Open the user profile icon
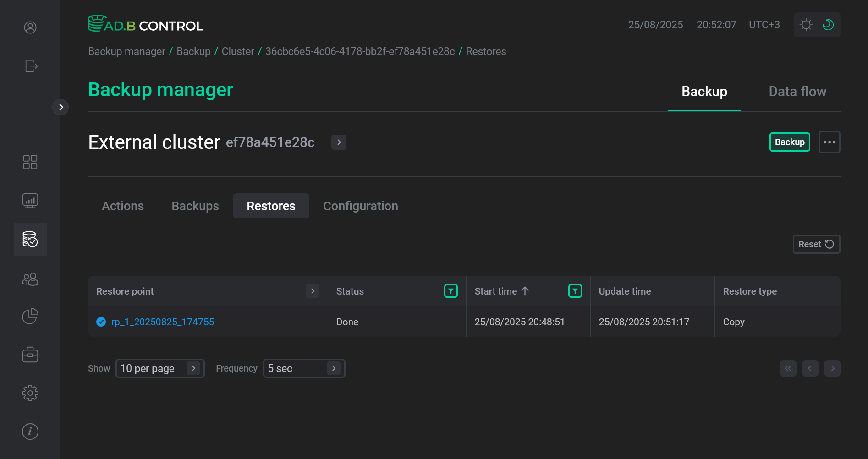 click(x=30, y=27)
